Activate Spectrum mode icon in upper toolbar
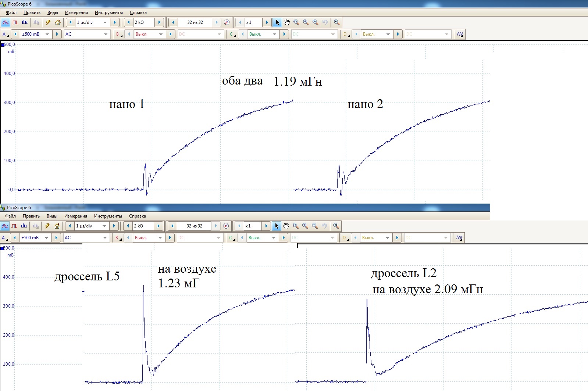The height and width of the screenshot is (391, 588). (x=25, y=22)
